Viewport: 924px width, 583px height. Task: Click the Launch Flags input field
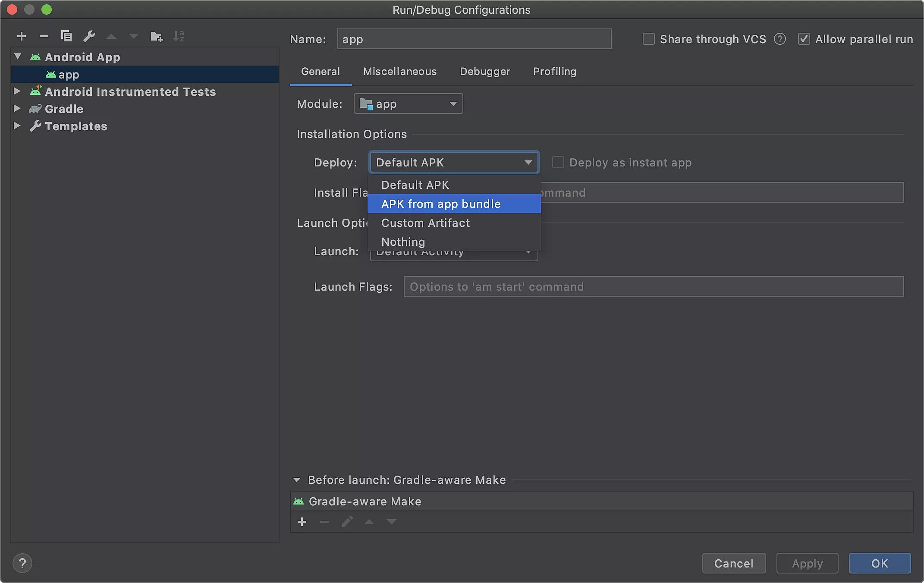coord(653,287)
